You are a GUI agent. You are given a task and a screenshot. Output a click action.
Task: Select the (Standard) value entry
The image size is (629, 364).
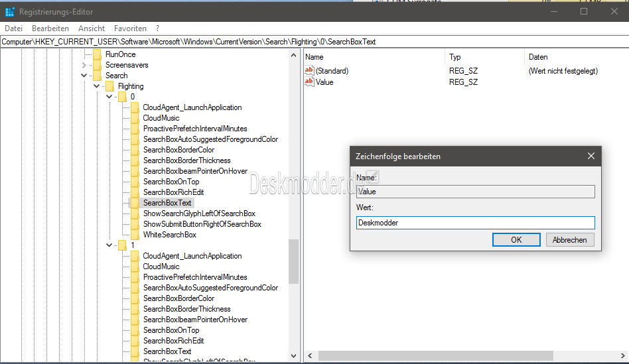point(332,71)
